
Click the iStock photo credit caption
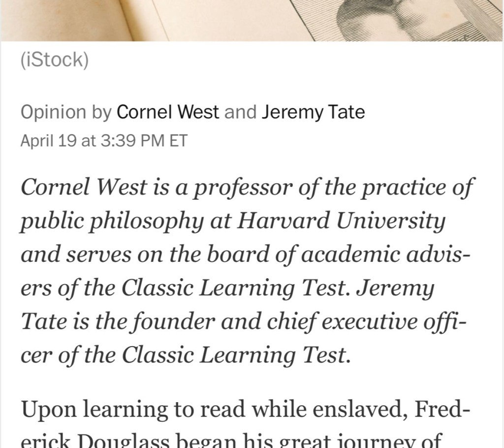pyautogui.click(x=54, y=60)
